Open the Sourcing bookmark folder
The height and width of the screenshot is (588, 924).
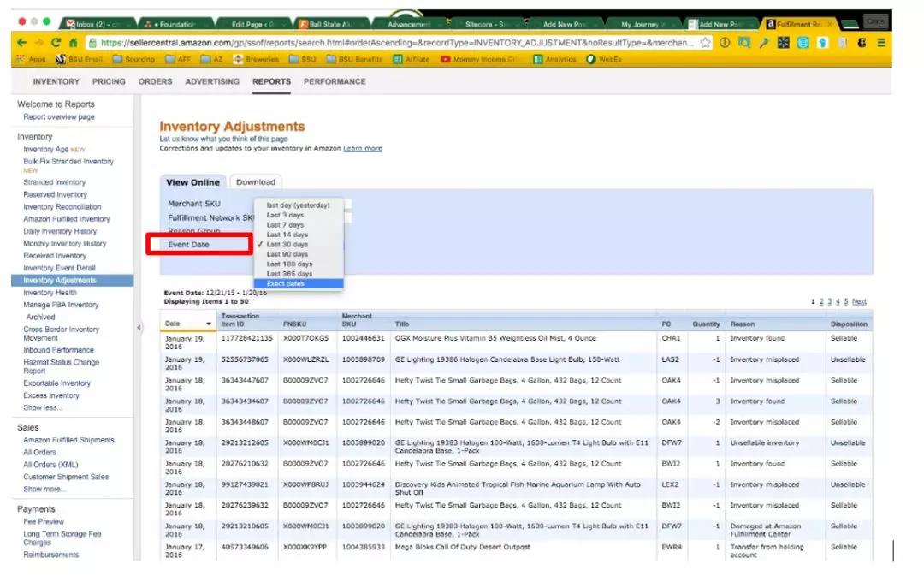(x=133, y=60)
